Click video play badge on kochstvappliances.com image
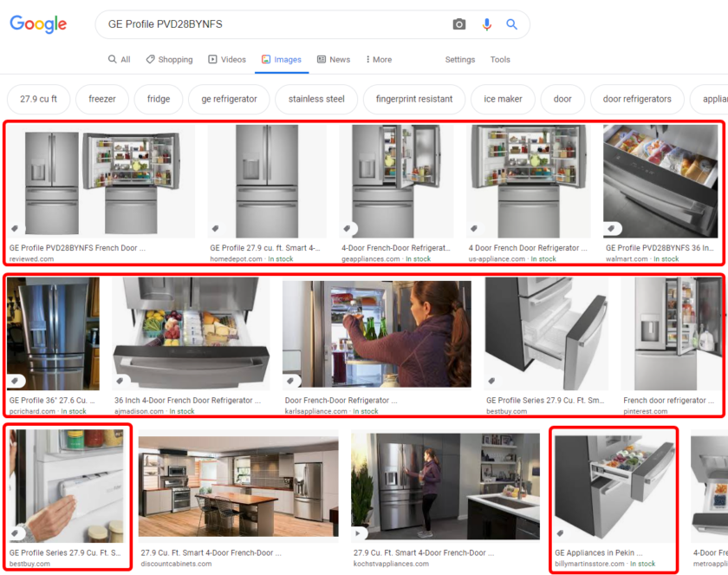The height and width of the screenshot is (575, 728). click(x=357, y=533)
